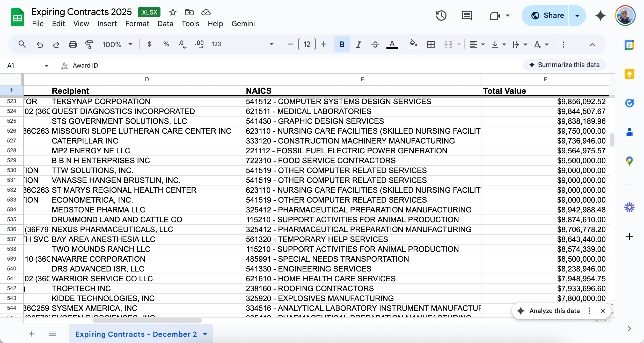Toggle italic formatting
This screenshot has height=343, width=644.
pyautogui.click(x=358, y=45)
